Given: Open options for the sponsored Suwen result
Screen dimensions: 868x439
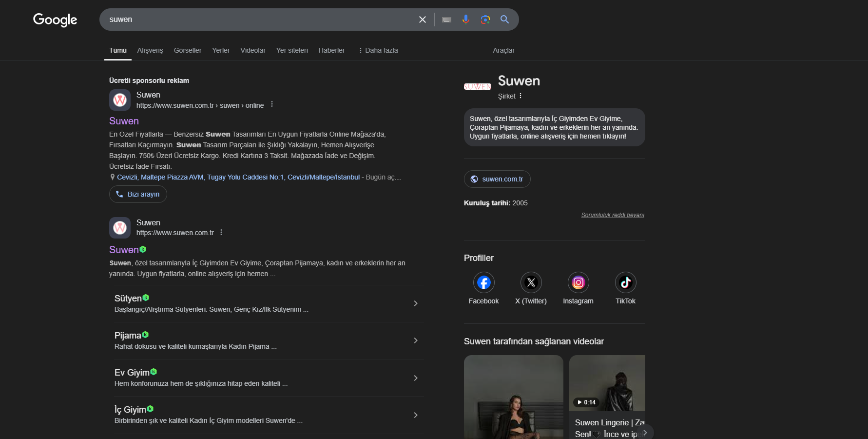Looking at the screenshot, I should click(x=272, y=104).
